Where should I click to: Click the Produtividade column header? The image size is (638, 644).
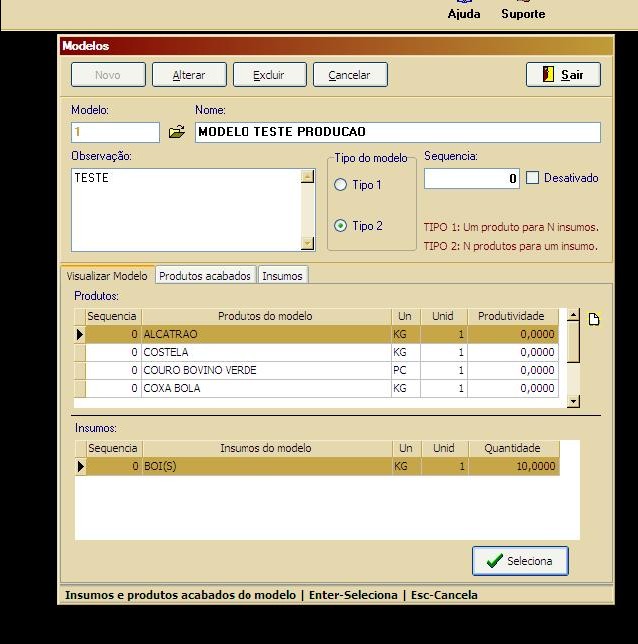[513, 316]
